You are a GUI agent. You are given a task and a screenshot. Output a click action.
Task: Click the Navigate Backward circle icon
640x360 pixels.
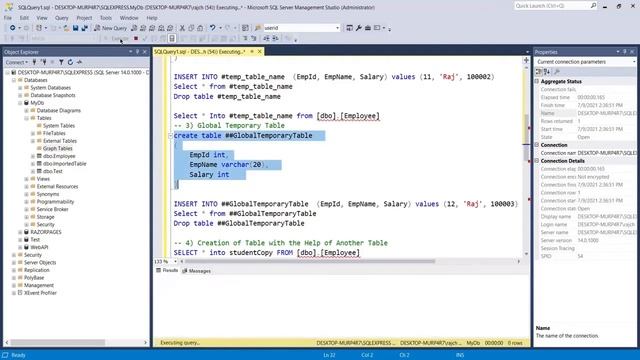13,28
